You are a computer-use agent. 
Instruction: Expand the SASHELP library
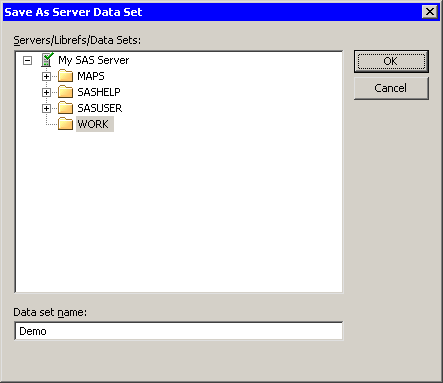click(x=46, y=92)
